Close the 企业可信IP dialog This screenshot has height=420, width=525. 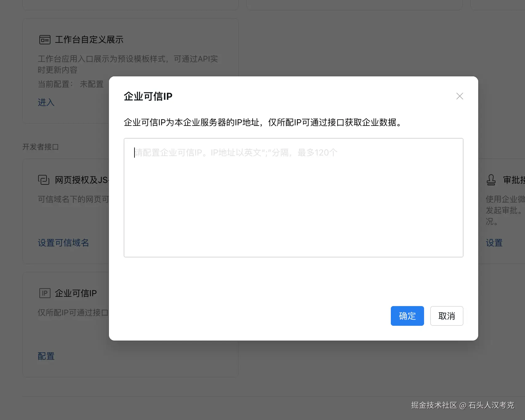pyautogui.click(x=459, y=96)
